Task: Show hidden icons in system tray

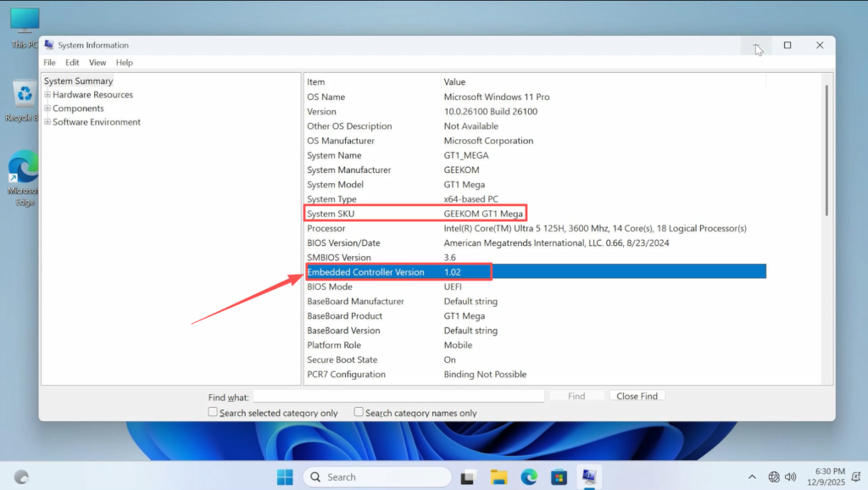Action: coord(752,477)
